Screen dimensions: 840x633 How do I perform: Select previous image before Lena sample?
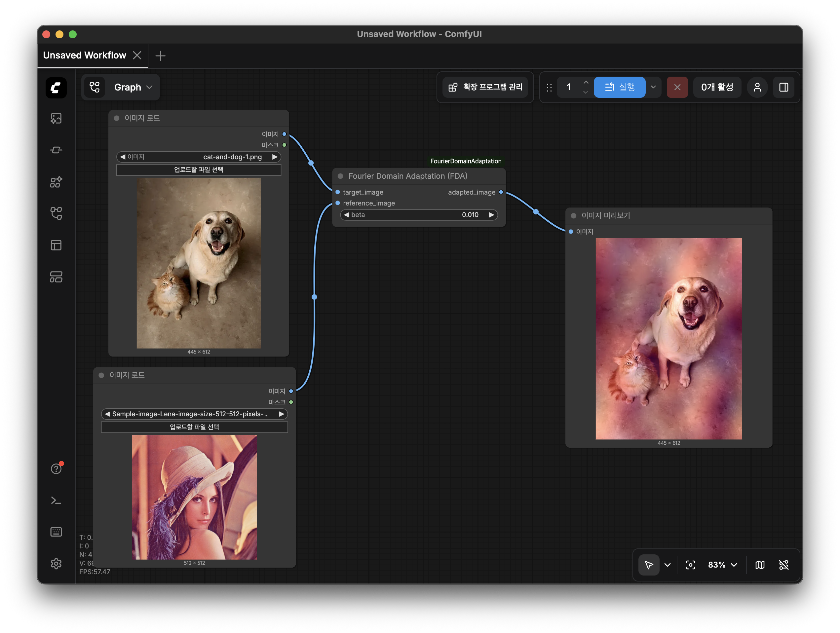(107, 414)
